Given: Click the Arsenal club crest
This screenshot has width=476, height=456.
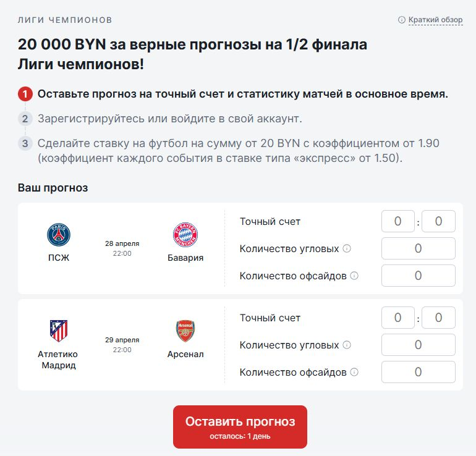Looking at the screenshot, I should click(x=185, y=332).
